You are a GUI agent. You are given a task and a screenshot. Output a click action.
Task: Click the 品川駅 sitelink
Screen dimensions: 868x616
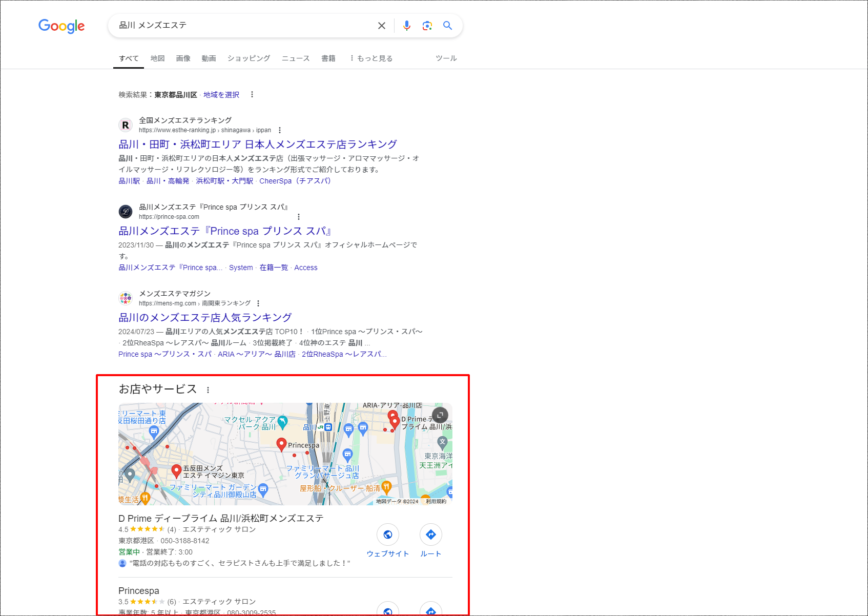coord(129,181)
